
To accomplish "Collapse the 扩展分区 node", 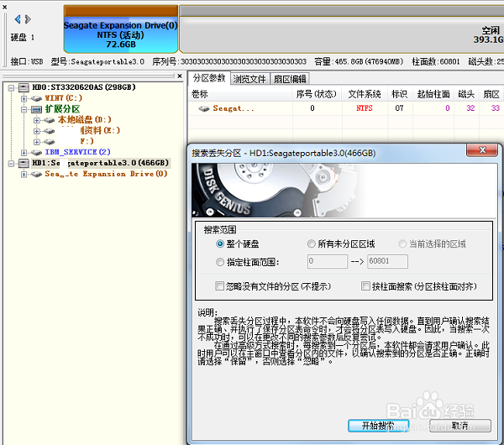I will pos(24,109).
